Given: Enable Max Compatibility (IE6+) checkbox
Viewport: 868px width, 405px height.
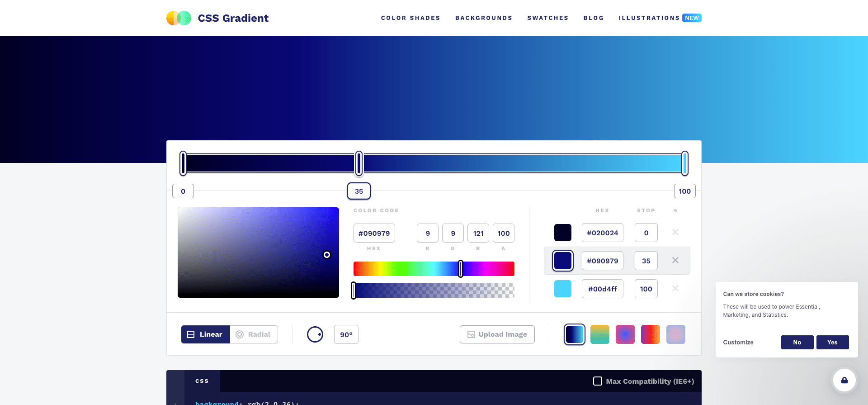Looking at the screenshot, I should coord(598,381).
